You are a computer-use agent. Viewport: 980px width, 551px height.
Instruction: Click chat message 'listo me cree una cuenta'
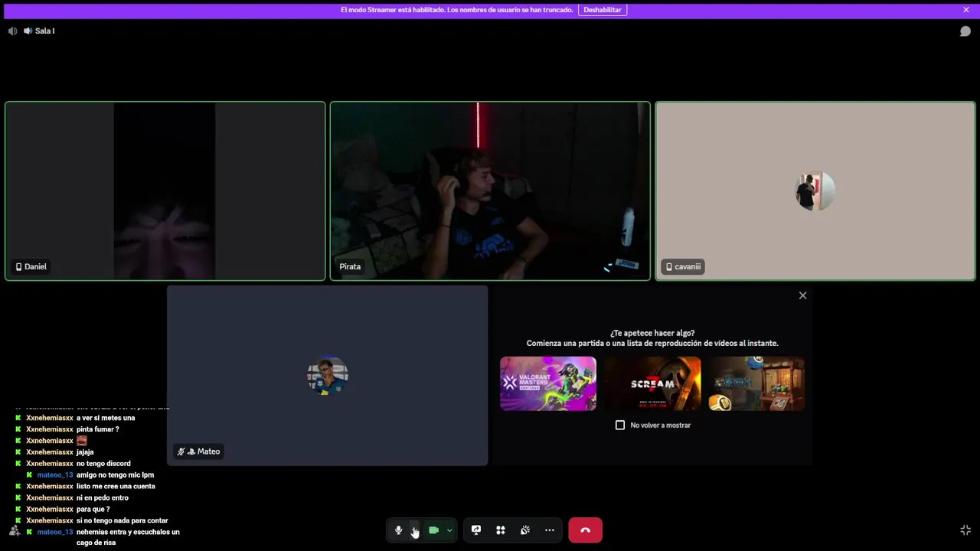click(x=116, y=487)
